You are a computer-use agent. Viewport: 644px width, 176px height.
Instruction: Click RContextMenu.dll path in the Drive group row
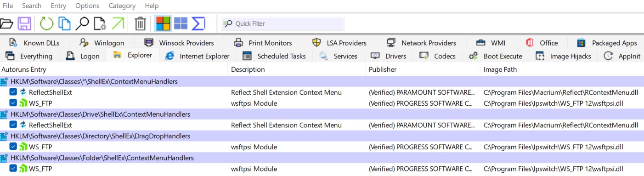click(x=561, y=125)
